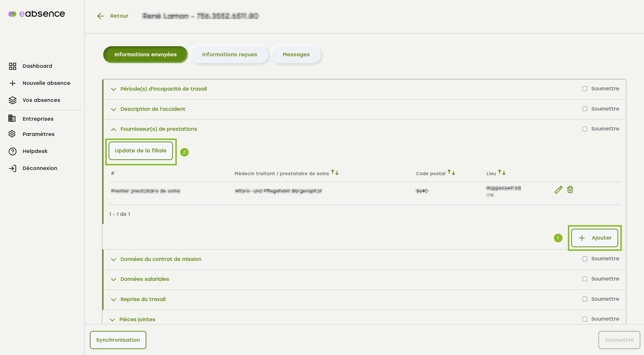This screenshot has height=355, width=644.
Task: Click the Ajouter button
Action: click(x=594, y=238)
